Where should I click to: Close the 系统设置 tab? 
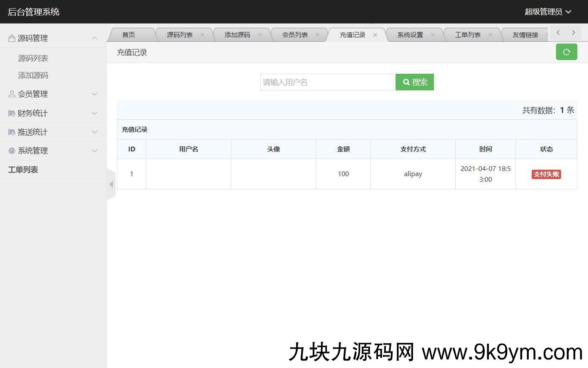tap(433, 35)
